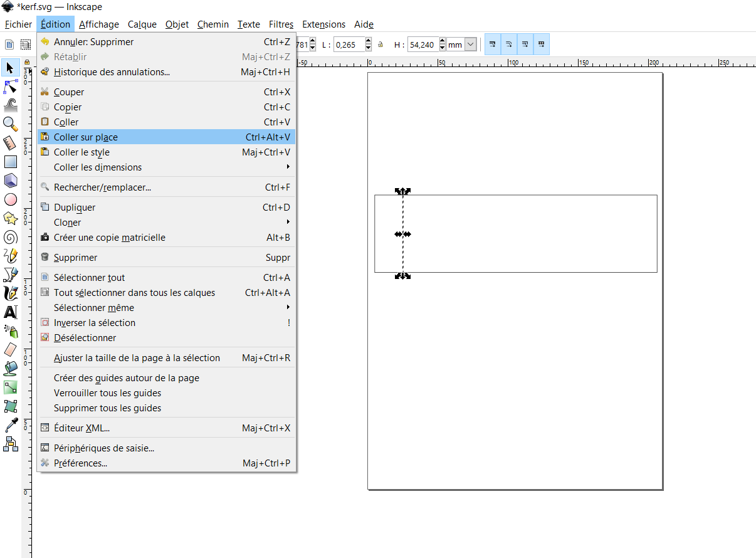Select the Connector diagram tool
The height and width of the screenshot is (558, 756).
point(10,444)
